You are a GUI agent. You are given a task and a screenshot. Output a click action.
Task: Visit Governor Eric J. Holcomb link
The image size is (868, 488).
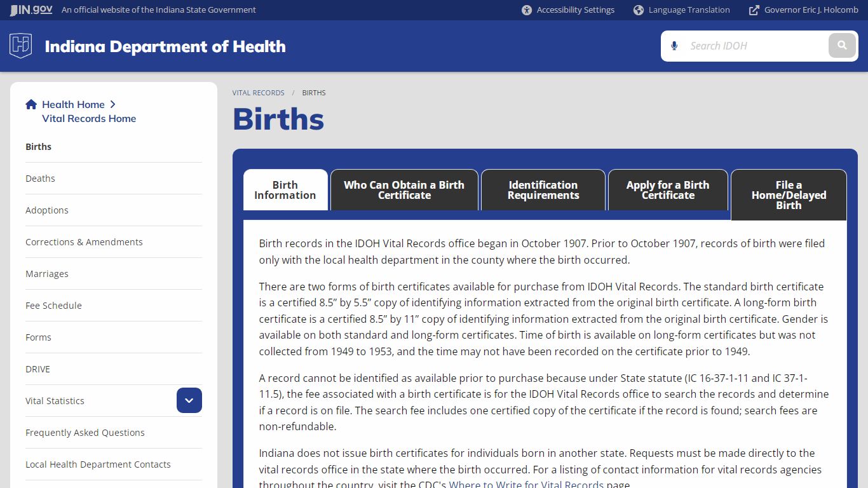[x=811, y=10]
